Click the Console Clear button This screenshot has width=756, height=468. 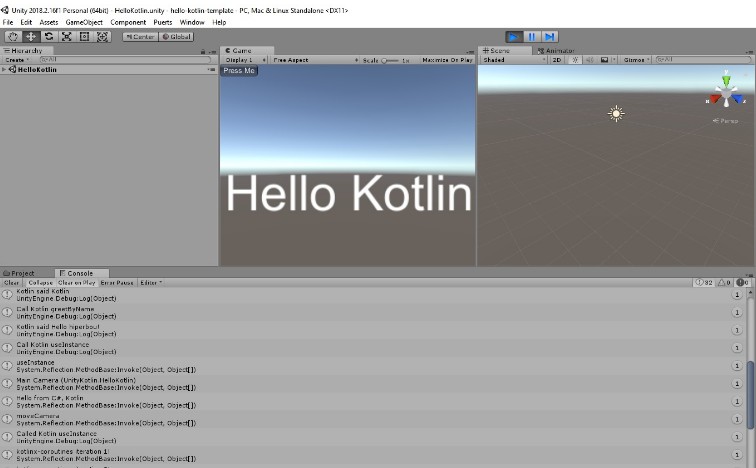tap(12, 283)
